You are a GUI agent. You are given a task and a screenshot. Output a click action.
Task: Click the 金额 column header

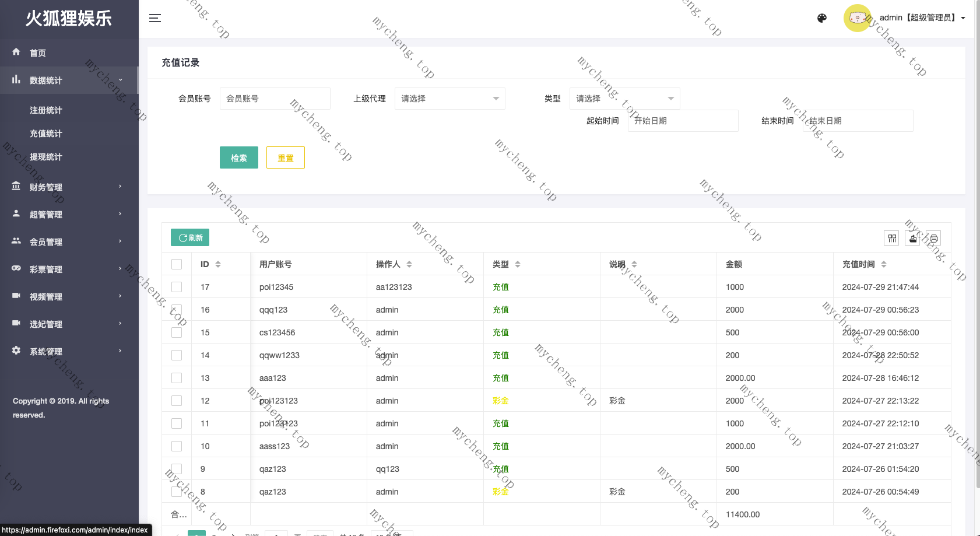(734, 264)
